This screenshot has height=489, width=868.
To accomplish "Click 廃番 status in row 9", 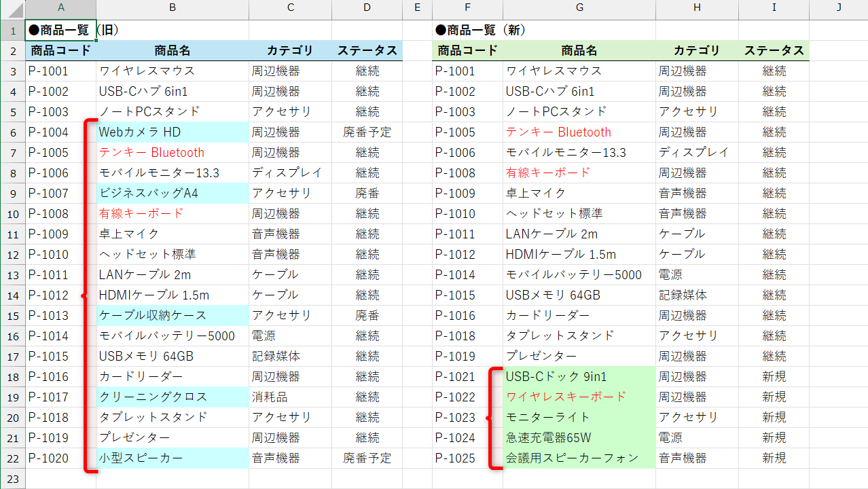I will tap(367, 194).
